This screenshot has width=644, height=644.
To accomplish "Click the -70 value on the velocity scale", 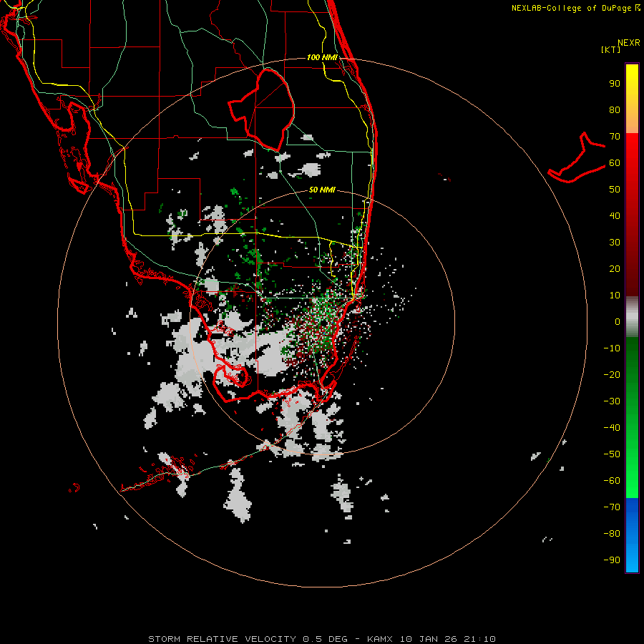I will 612,507.
